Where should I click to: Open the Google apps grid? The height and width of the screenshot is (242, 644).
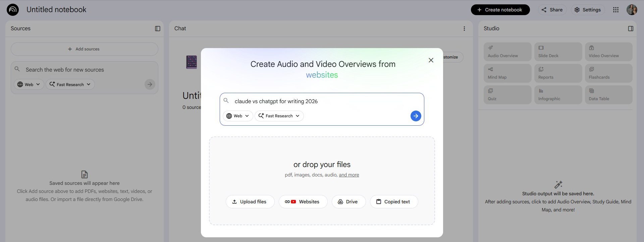pyautogui.click(x=616, y=10)
